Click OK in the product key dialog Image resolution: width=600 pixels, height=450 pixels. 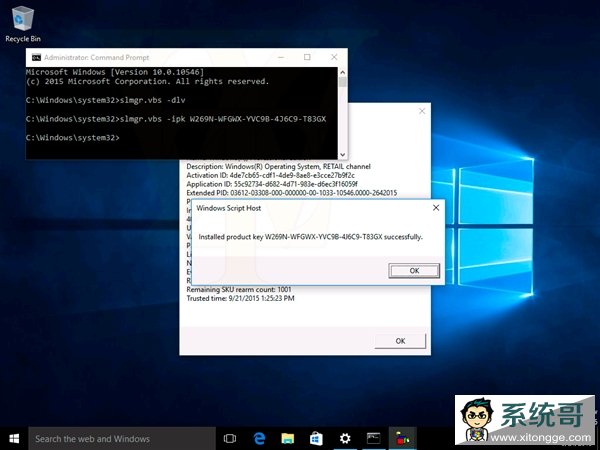tap(414, 271)
